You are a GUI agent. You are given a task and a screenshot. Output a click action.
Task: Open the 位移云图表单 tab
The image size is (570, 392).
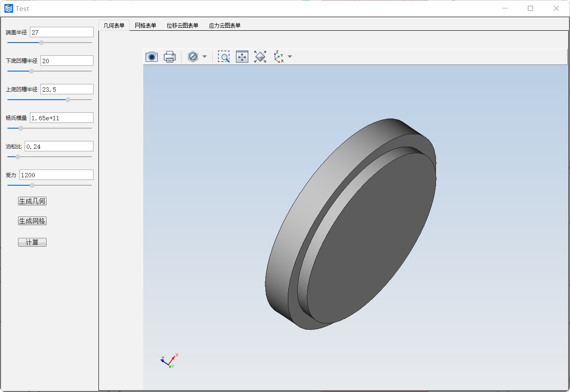click(182, 25)
